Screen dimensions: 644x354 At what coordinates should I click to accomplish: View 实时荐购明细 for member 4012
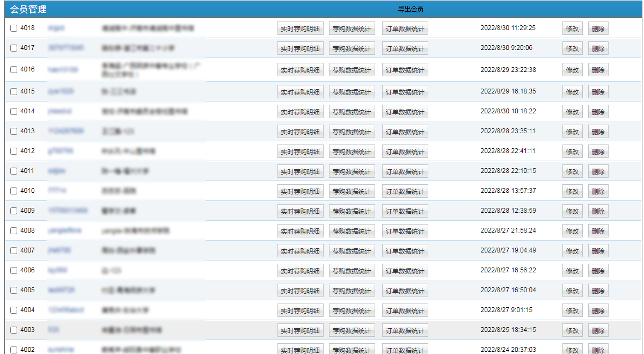click(300, 151)
